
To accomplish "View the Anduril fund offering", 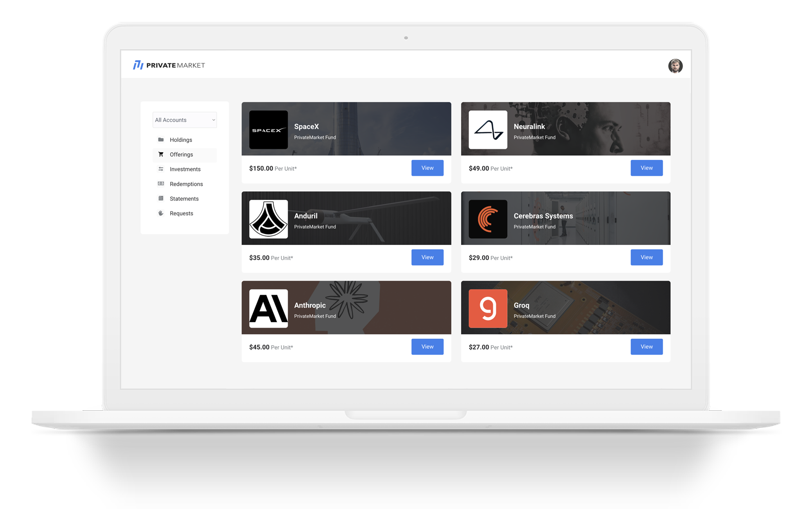I will pyautogui.click(x=428, y=257).
